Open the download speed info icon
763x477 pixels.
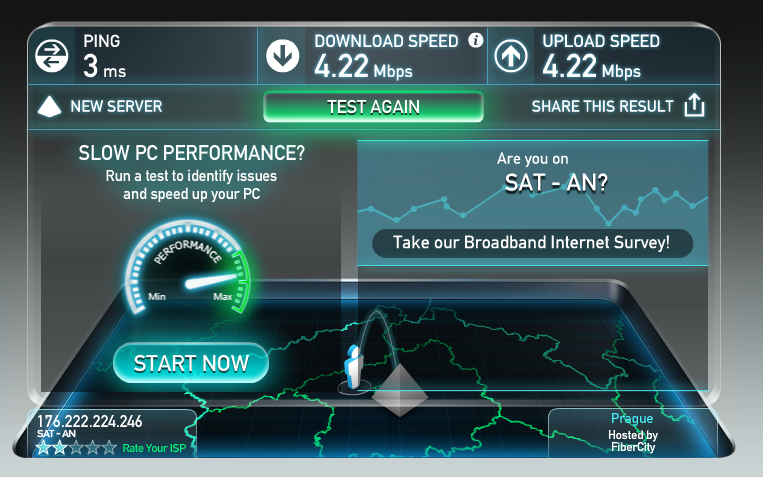(475, 40)
